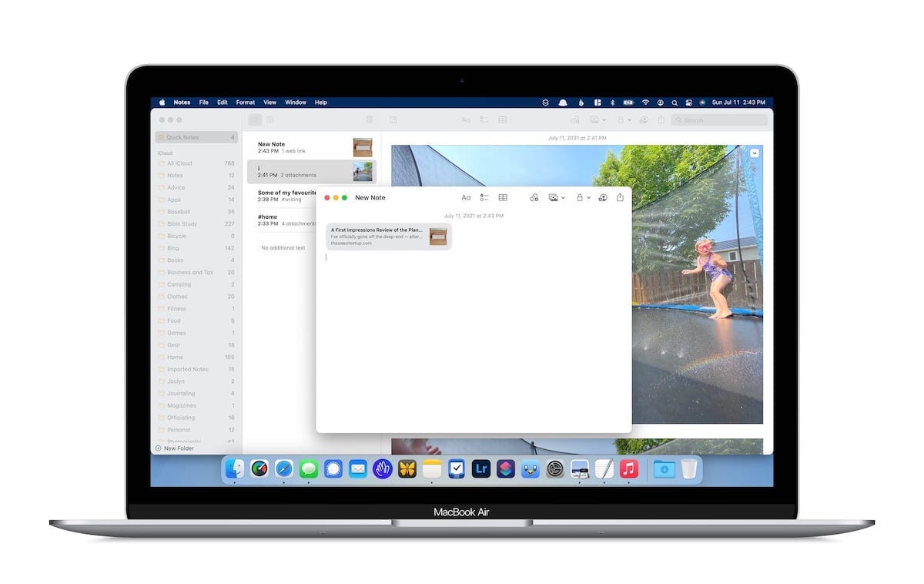Expand media menu chevron in main Notes toolbar
Screen dimensions: 924x584
point(604,120)
